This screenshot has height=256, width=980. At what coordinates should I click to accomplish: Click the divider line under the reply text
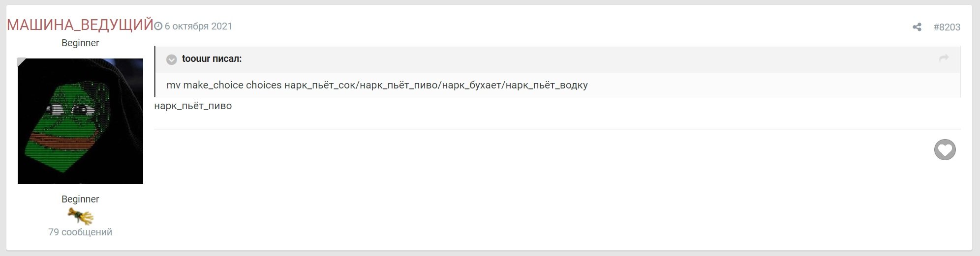point(541,129)
